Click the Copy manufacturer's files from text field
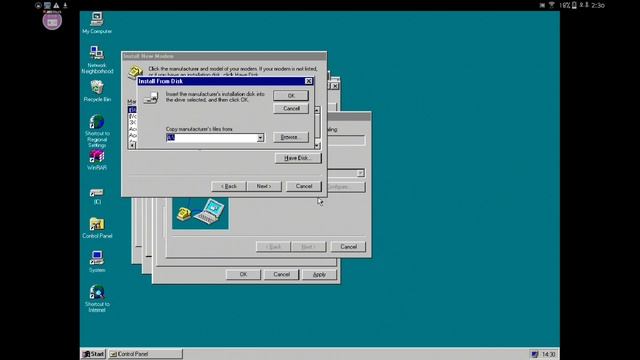The height and width of the screenshot is (360, 640). [x=211, y=138]
